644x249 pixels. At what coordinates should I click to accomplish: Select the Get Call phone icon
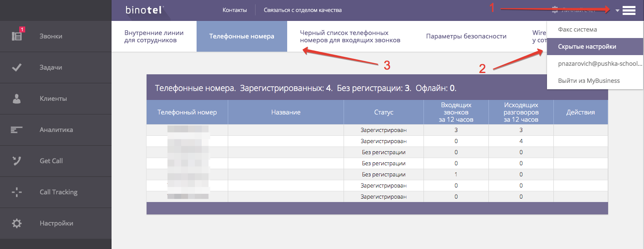point(17,161)
